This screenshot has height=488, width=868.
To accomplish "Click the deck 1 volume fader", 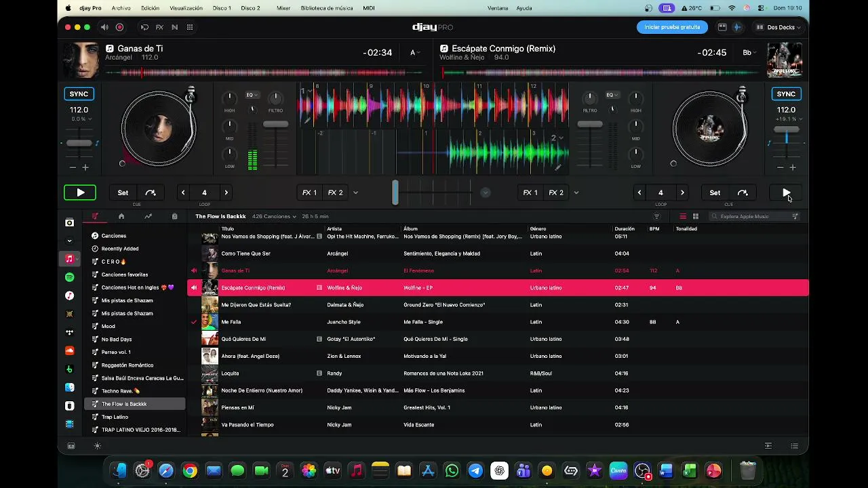I will pos(275,124).
